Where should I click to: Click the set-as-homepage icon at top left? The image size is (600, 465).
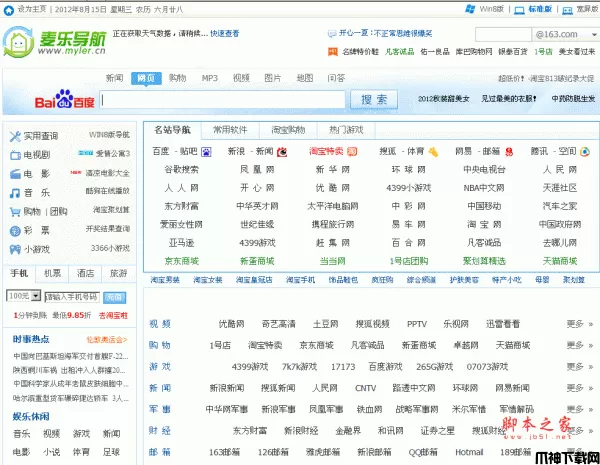[8, 10]
